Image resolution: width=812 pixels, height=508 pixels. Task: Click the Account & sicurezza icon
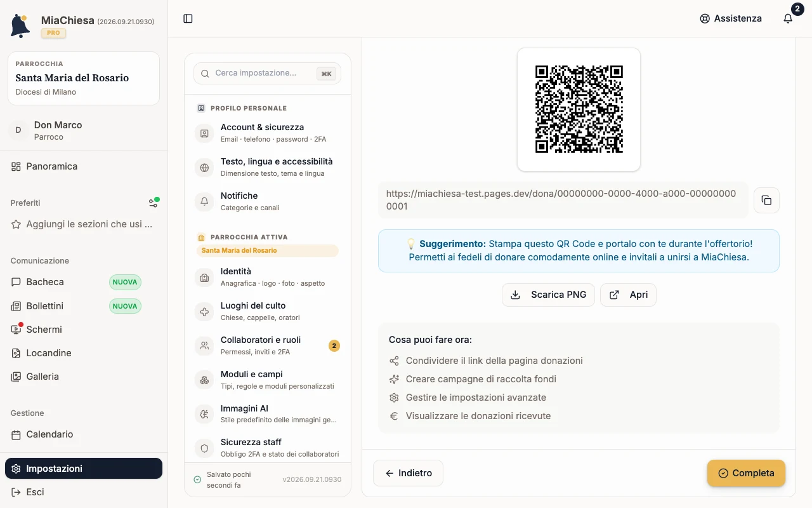(x=204, y=133)
